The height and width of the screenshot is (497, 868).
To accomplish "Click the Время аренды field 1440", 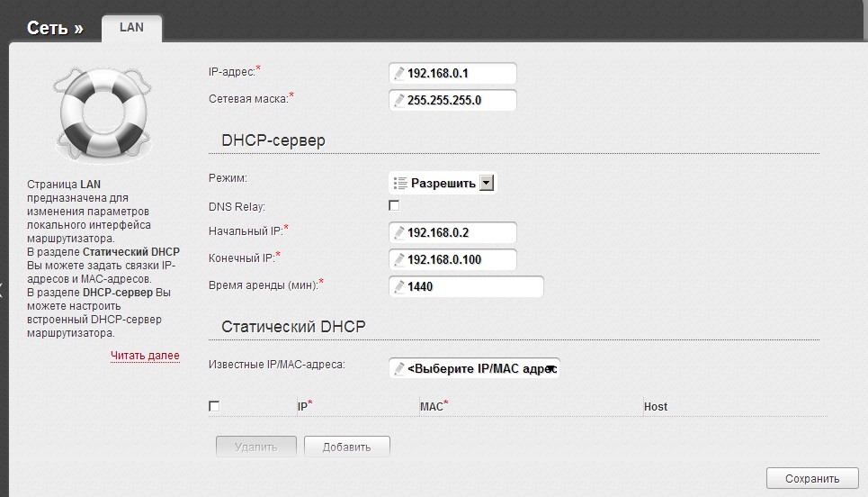I will pos(466,286).
